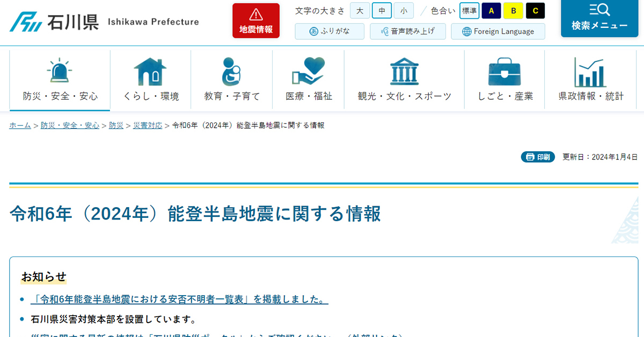Open the しごと・産業 briefcase icon
644x337 pixels.
tap(504, 72)
